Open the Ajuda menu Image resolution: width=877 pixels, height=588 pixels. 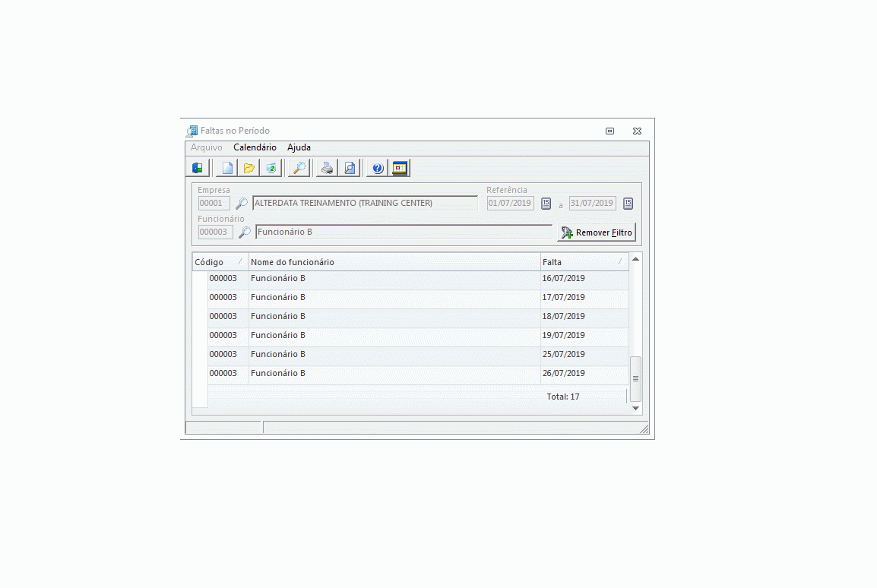click(299, 147)
